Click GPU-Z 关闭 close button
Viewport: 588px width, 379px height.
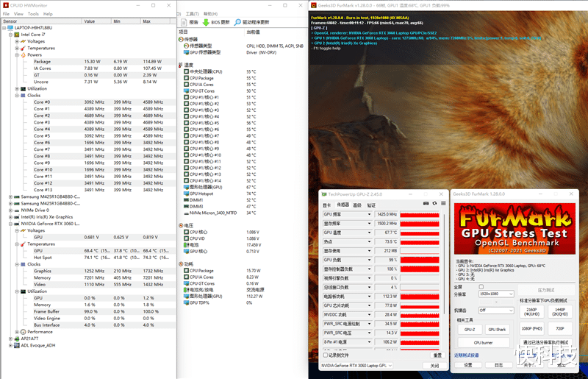(x=434, y=366)
